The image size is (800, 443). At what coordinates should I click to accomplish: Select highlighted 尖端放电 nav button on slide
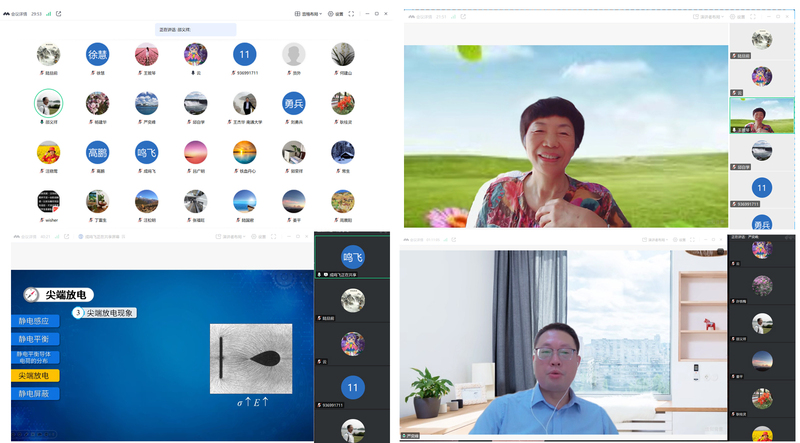[x=35, y=376]
